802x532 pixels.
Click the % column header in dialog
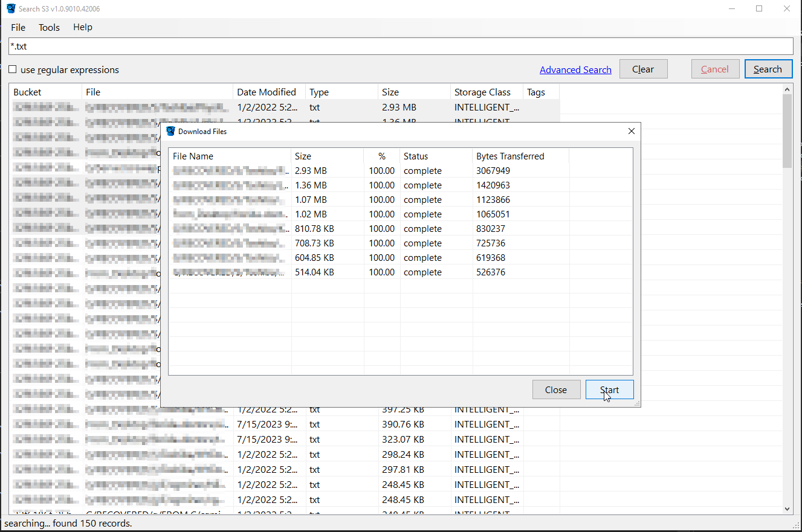point(382,156)
